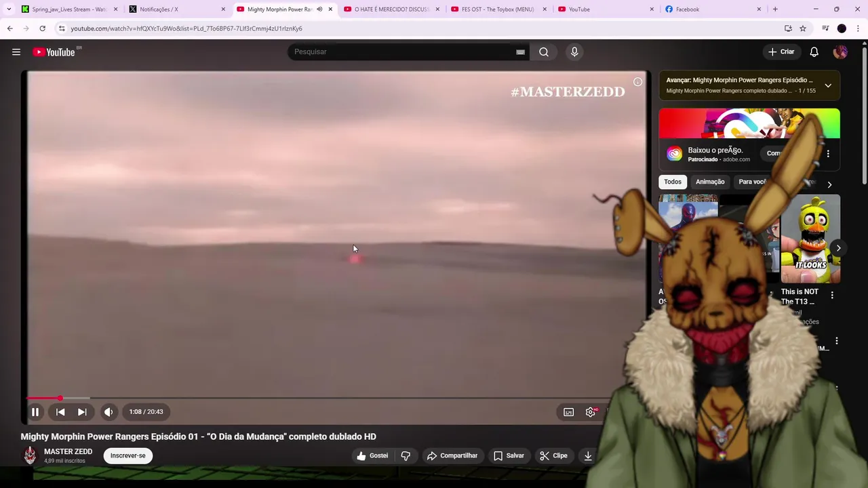
Task: Select the Para você filter chip
Action: pos(752,182)
